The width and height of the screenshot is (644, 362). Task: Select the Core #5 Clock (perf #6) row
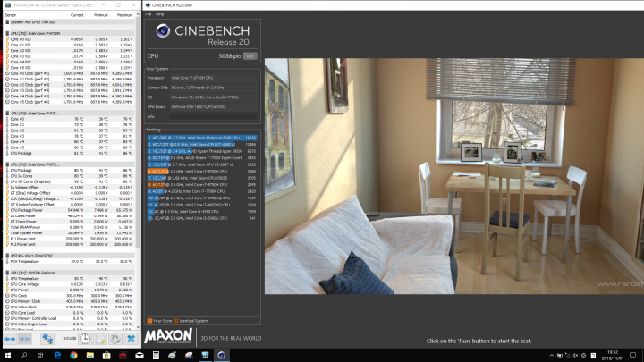tap(69, 102)
